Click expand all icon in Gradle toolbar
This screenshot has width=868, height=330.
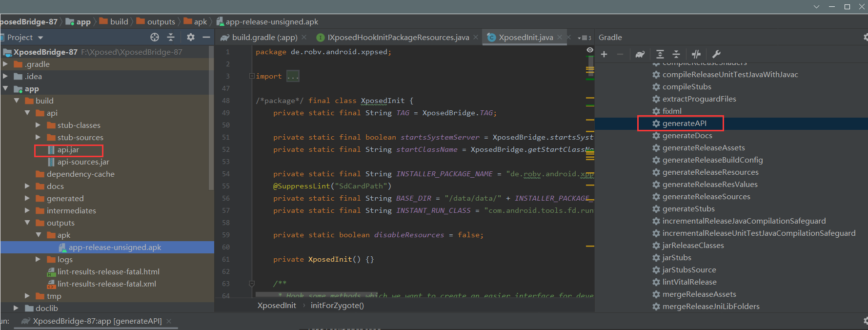pyautogui.click(x=660, y=54)
